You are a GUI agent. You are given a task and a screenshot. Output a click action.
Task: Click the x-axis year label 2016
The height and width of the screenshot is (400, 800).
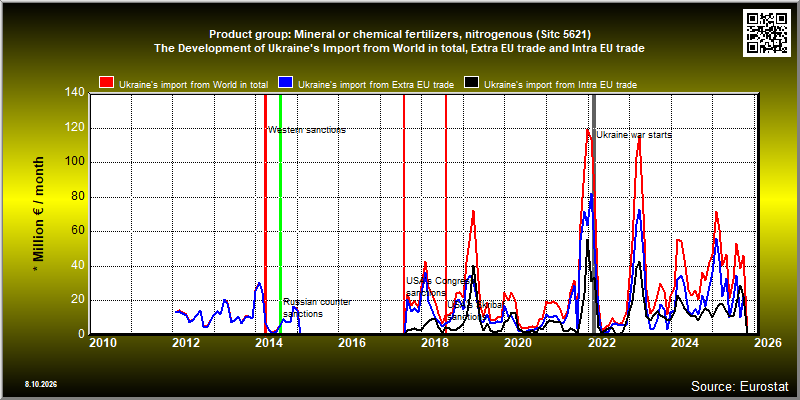pyautogui.click(x=353, y=343)
